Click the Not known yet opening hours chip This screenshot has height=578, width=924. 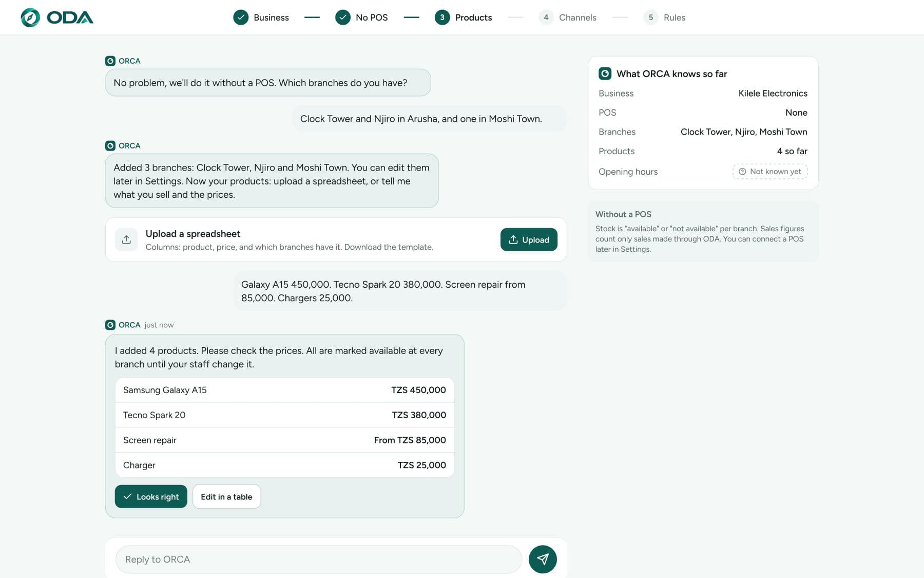(770, 172)
